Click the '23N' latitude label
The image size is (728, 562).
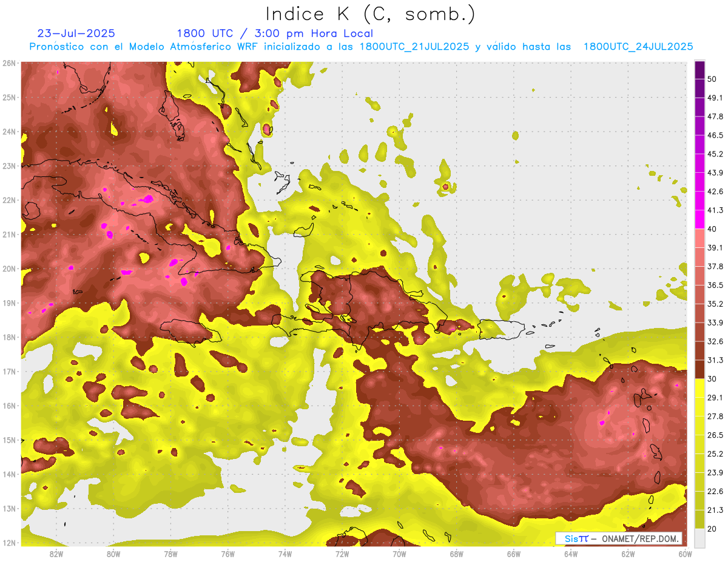(x=9, y=166)
